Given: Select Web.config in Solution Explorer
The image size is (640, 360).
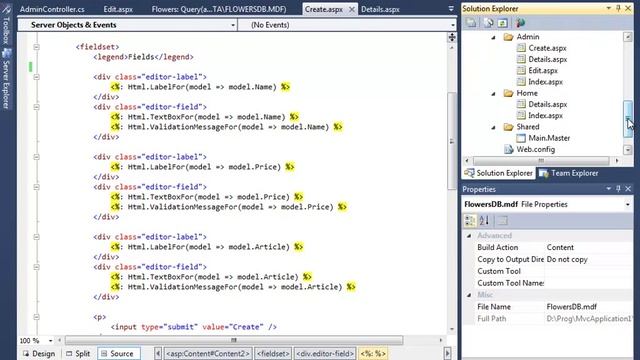Looking at the screenshot, I should (535, 149).
